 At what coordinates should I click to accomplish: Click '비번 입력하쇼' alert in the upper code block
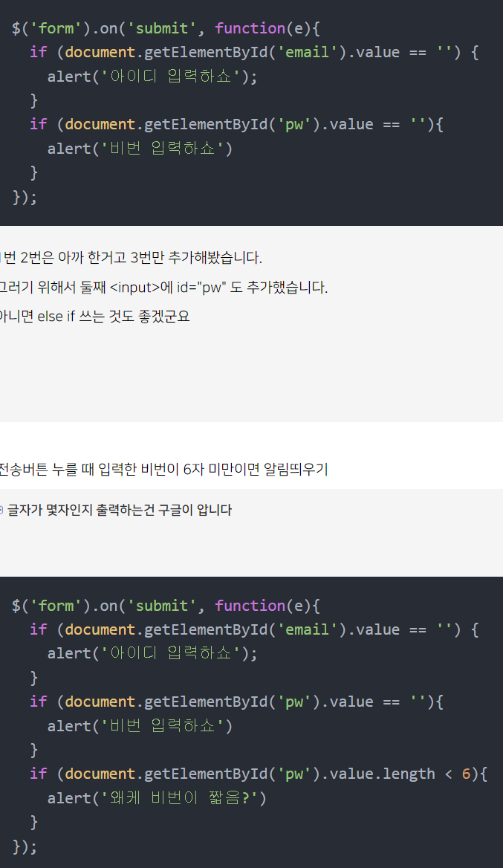140,149
